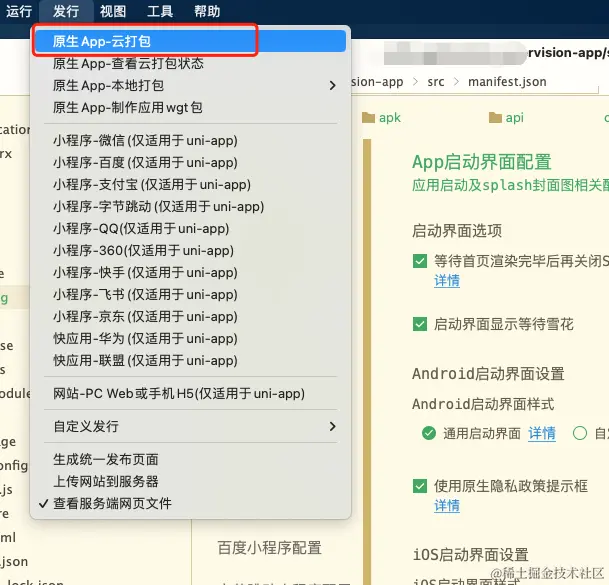Toggle 使用原生隐私政策提示框 checkbox
Viewport: 609px width, 585px height.
420,486
